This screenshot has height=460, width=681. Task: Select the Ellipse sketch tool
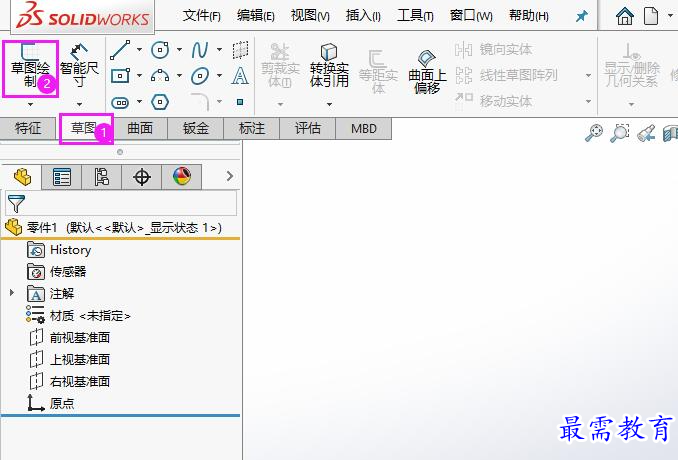point(200,76)
